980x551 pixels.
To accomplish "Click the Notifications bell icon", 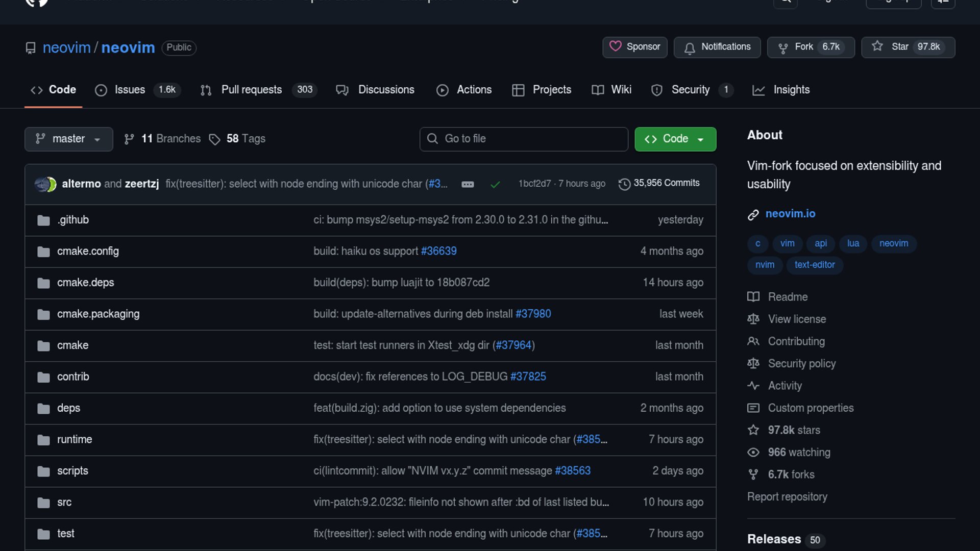I will [690, 48].
